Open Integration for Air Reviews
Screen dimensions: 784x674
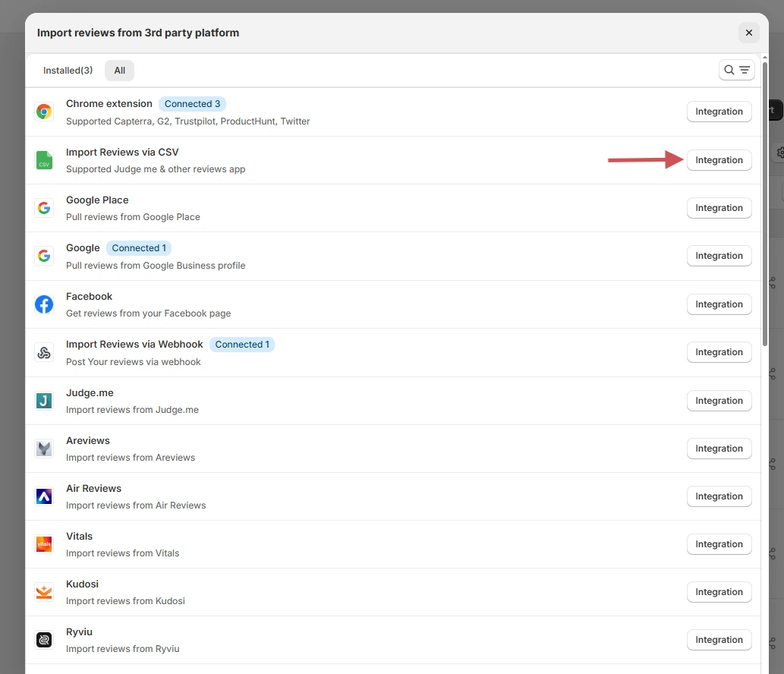[719, 496]
